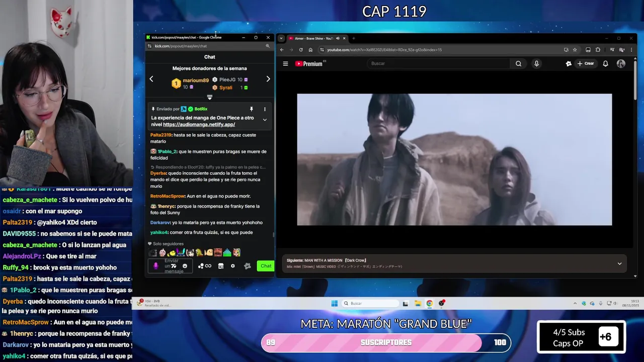This screenshot has height=362, width=644.
Task: Open site info icon in Kick address bar
Action: (x=149, y=46)
